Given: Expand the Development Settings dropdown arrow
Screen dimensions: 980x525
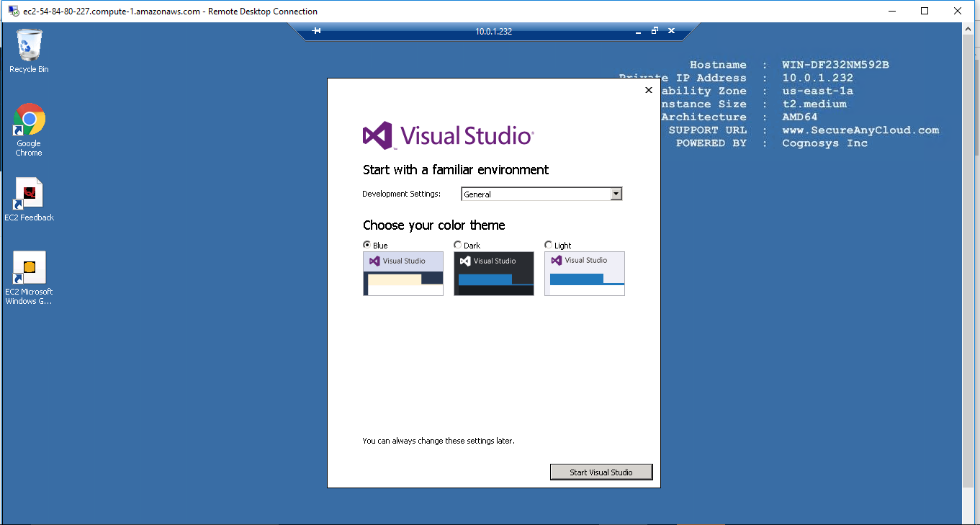Looking at the screenshot, I should click(616, 194).
